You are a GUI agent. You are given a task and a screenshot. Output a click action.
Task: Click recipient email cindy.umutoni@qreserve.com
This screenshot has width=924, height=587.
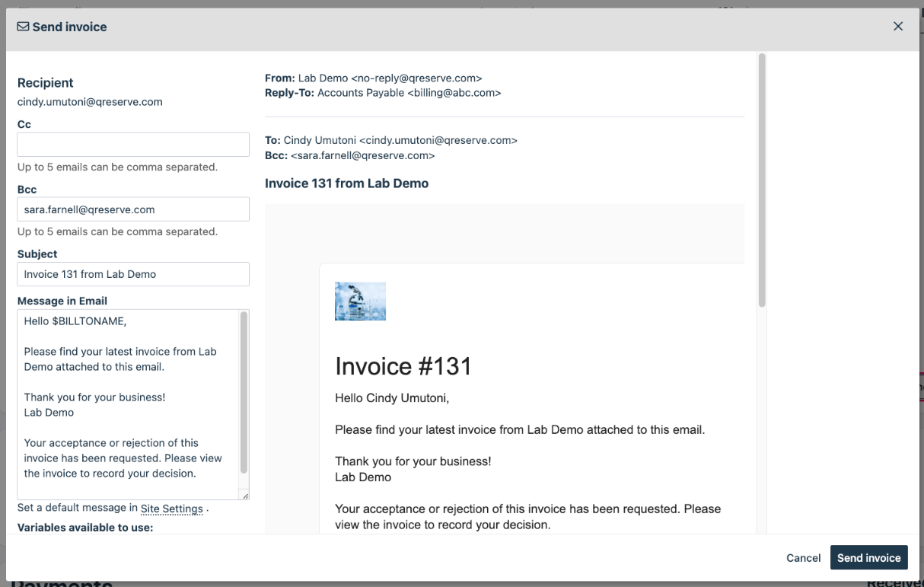tap(89, 101)
